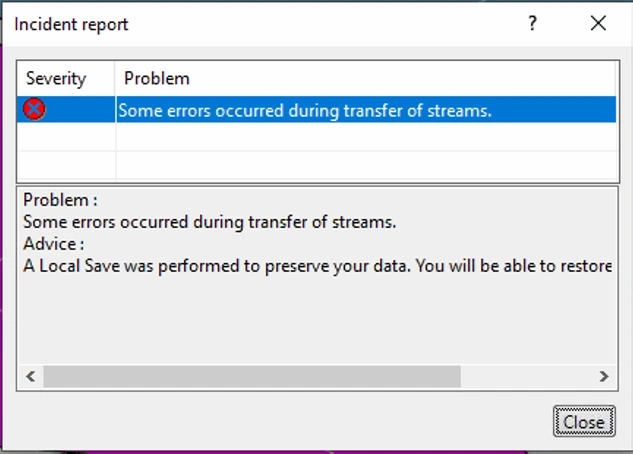Click the "Advice :" label in details pane

pos(54,244)
